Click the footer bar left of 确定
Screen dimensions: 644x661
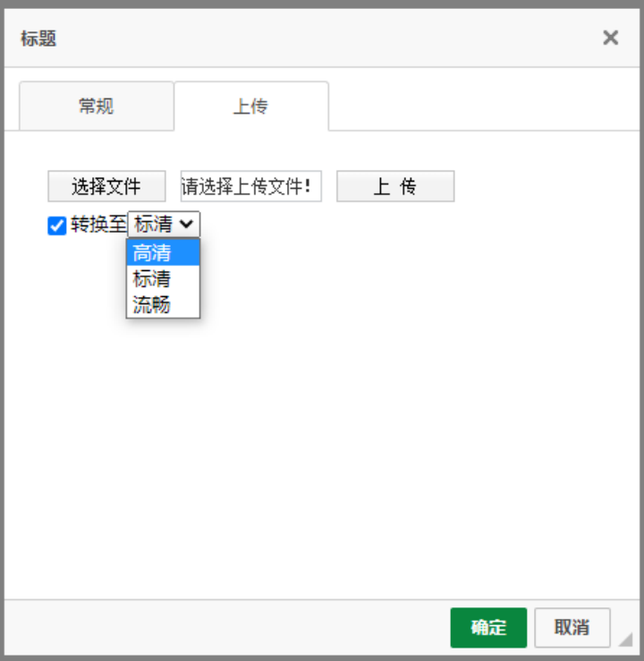tap(224, 627)
